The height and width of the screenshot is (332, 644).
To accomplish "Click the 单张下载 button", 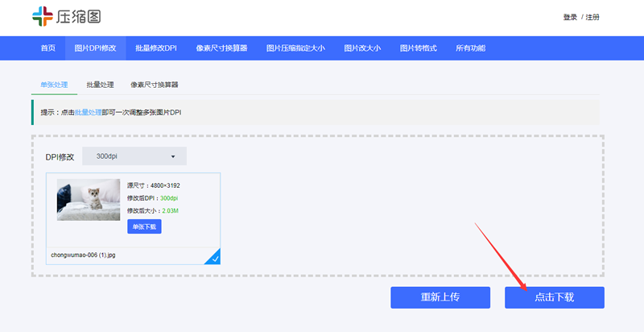I will pyautogui.click(x=144, y=226).
